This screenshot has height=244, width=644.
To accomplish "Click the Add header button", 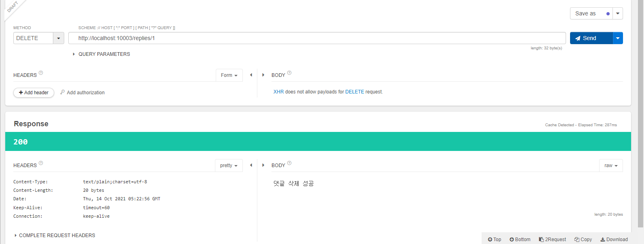I will pyautogui.click(x=34, y=93).
